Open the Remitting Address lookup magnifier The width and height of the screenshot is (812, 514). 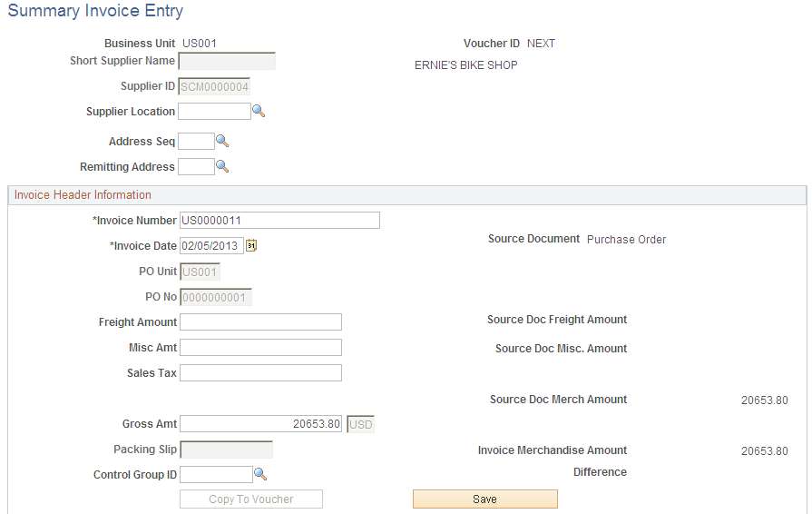pyautogui.click(x=222, y=166)
